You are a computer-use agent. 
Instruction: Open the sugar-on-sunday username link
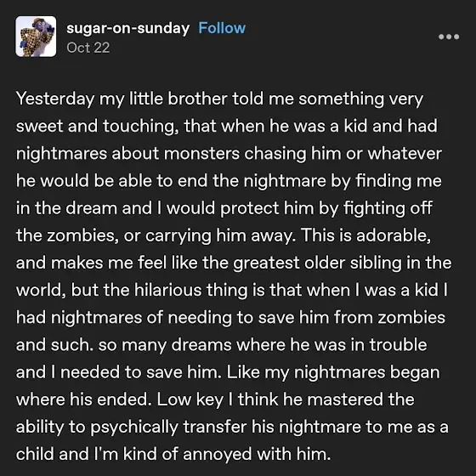[127, 28]
